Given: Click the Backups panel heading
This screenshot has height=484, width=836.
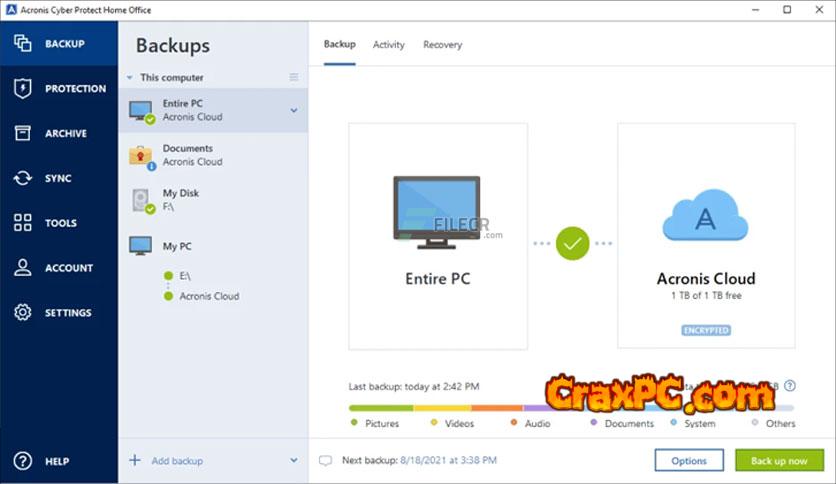Looking at the screenshot, I should (173, 45).
